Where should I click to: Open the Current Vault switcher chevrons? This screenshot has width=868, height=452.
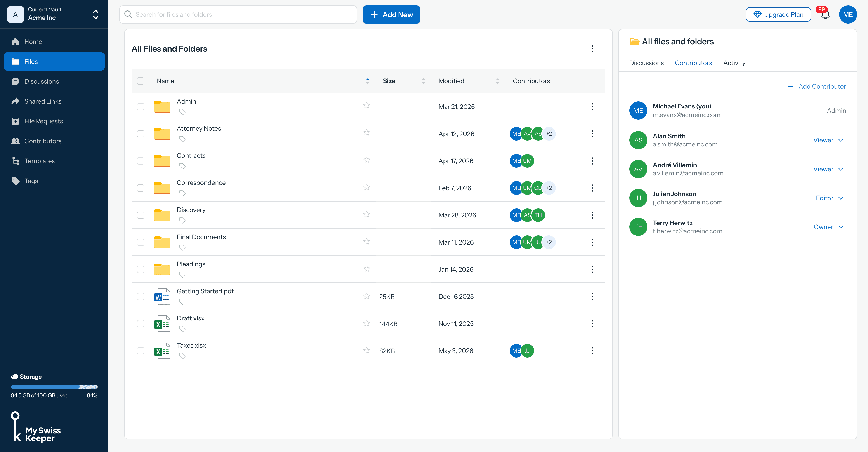coord(96,14)
